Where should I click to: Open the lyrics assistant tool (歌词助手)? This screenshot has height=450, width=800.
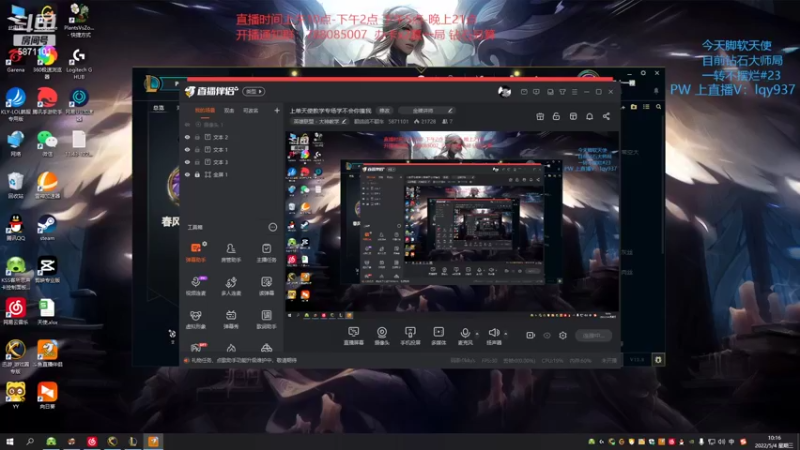pos(266,319)
